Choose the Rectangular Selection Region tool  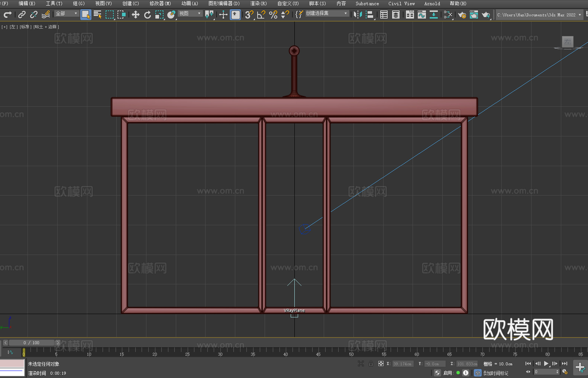(110, 14)
